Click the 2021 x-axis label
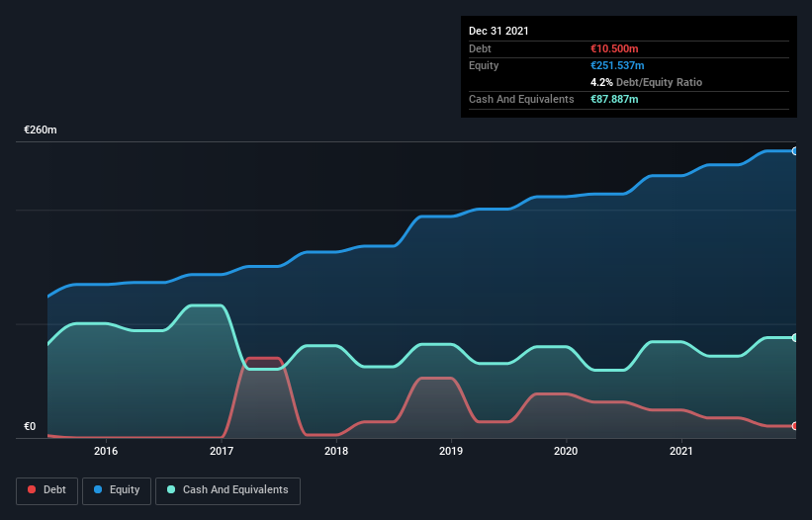The width and height of the screenshot is (812, 520). click(x=681, y=451)
